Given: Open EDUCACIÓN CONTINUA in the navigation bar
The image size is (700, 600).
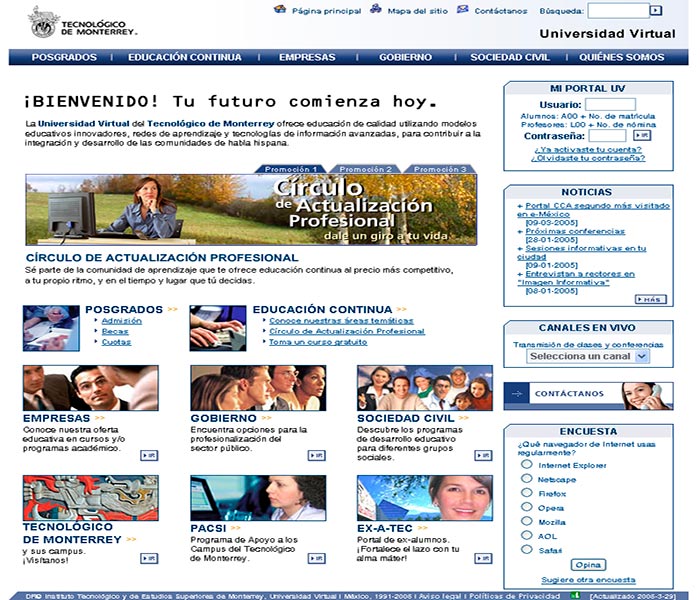Looking at the screenshot, I should 185,57.
